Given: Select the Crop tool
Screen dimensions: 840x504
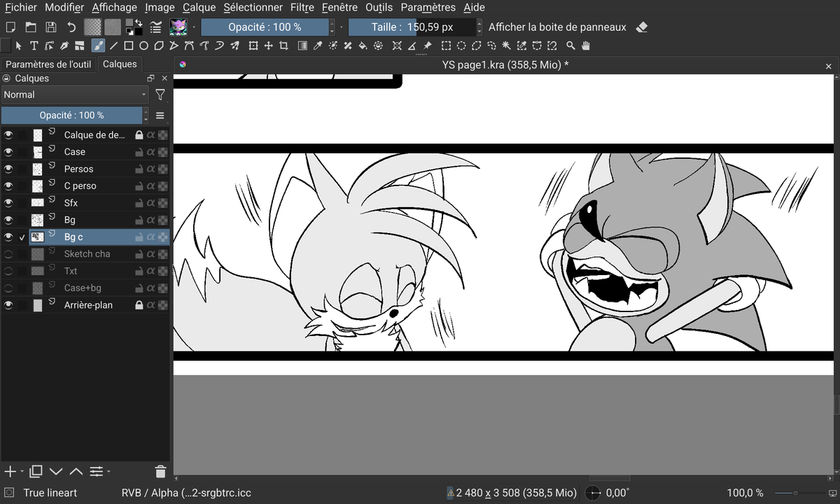Looking at the screenshot, I should click(x=283, y=46).
